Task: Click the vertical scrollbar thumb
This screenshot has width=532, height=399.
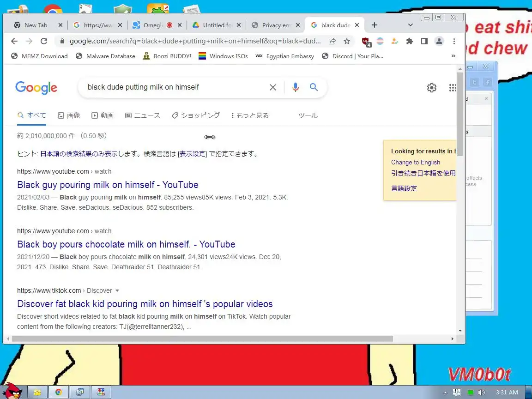Action: point(460,114)
